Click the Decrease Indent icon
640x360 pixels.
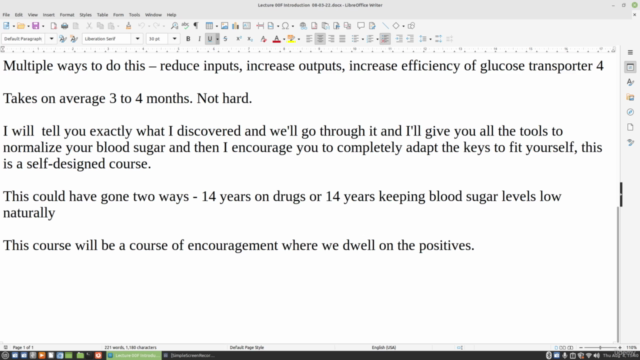(x=410, y=39)
